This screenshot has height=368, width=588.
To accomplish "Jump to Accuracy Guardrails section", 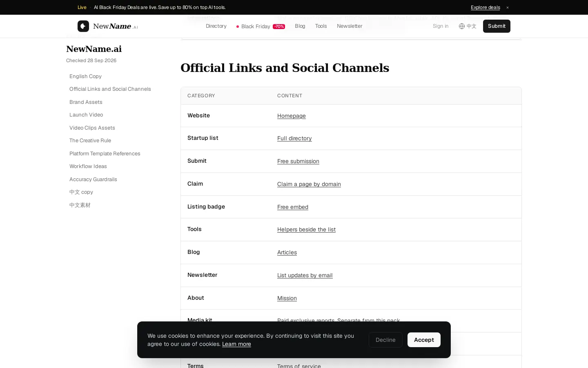I will click(x=93, y=180).
